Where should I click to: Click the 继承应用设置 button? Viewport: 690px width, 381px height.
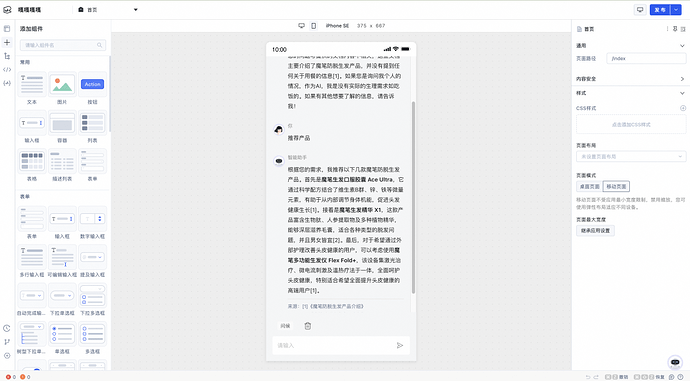[595, 231]
